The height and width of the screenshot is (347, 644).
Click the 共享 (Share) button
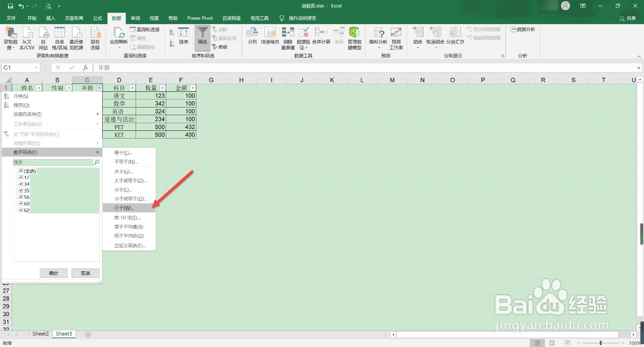tap(628, 18)
